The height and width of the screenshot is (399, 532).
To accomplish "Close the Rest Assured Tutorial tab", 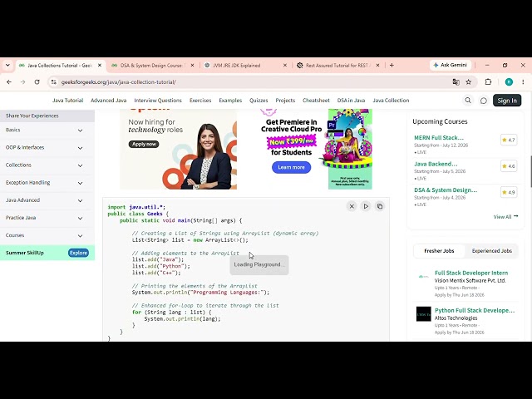I will point(377,65).
